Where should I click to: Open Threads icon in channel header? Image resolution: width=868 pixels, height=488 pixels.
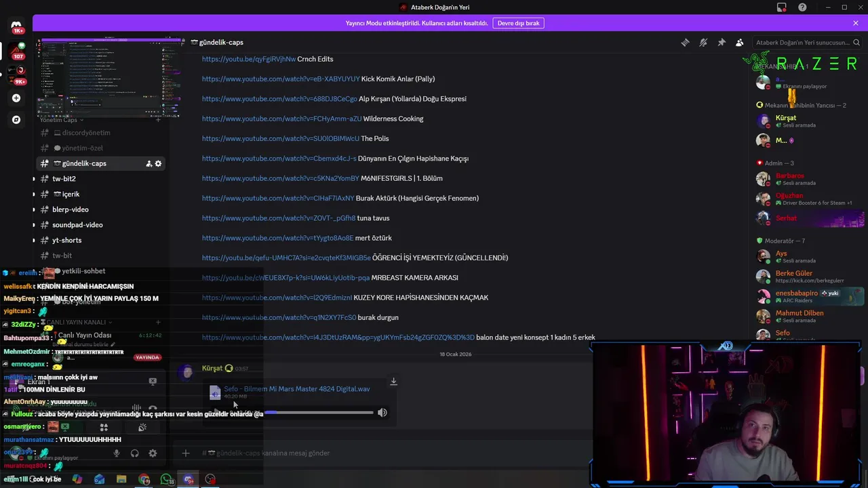[x=685, y=42]
